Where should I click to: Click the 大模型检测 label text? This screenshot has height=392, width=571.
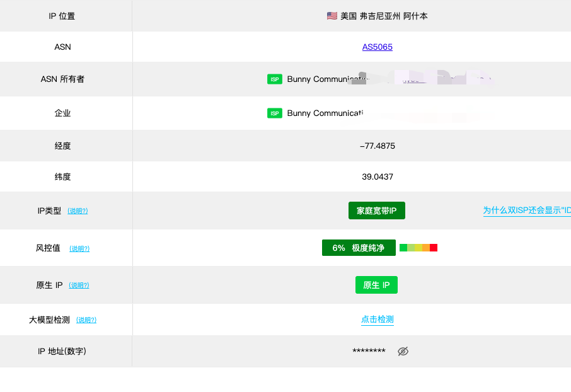(x=49, y=320)
